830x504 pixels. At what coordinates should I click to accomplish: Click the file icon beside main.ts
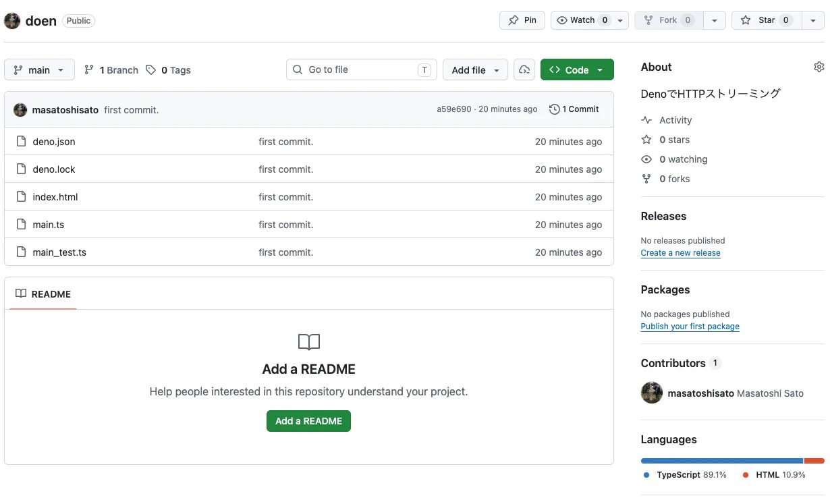pyautogui.click(x=21, y=225)
